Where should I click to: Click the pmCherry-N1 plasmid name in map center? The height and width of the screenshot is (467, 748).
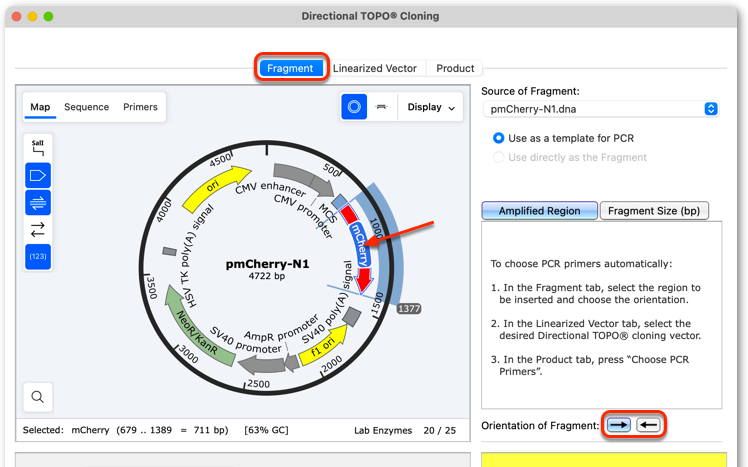[x=267, y=264]
